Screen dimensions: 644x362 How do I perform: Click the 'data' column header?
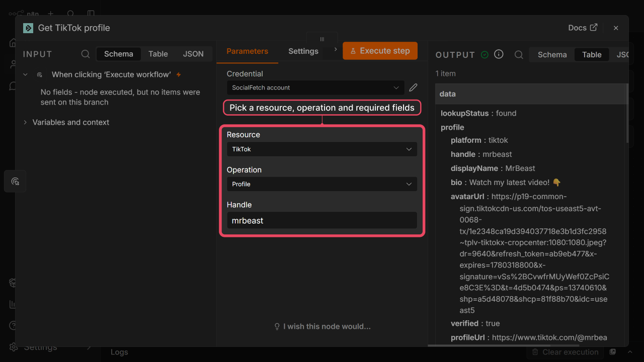[x=530, y=94]
